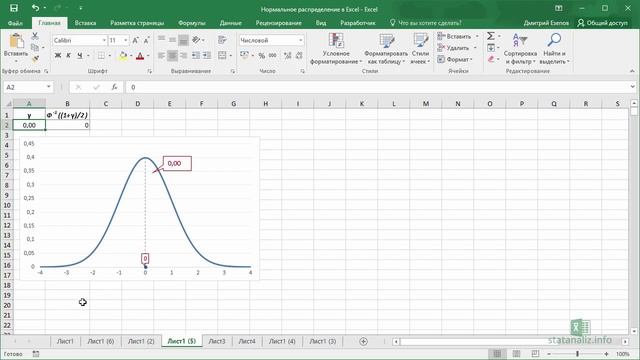Image resolution: width=640 pixels, height=360 pixels.
Task: Switch to the Вставка ribbon tab
Action: 85,23
